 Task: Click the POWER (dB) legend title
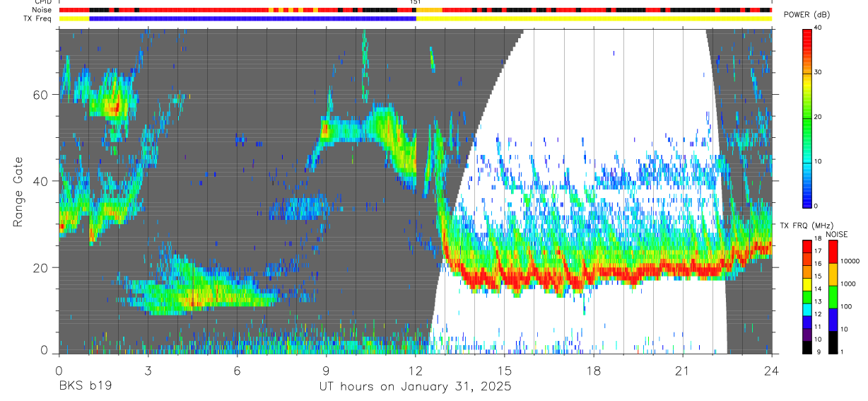807,15
